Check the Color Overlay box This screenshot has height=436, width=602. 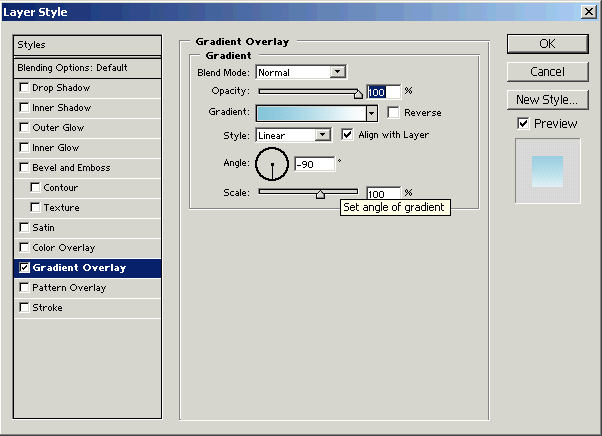(24, 248)
